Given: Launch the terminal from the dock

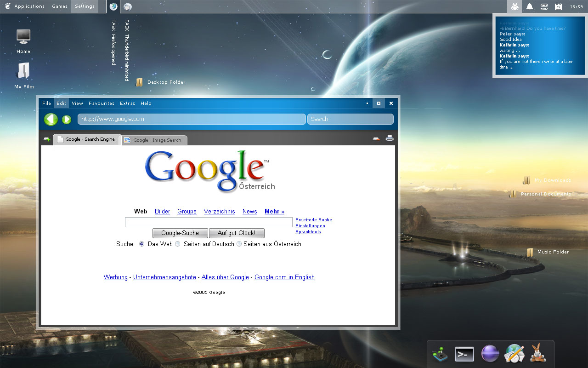Looking at the screenshot, I should [464, 354].
